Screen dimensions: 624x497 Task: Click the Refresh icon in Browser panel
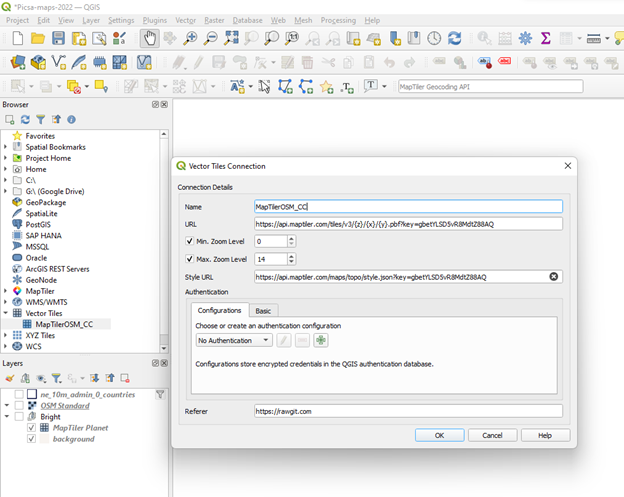pos(26,119)
